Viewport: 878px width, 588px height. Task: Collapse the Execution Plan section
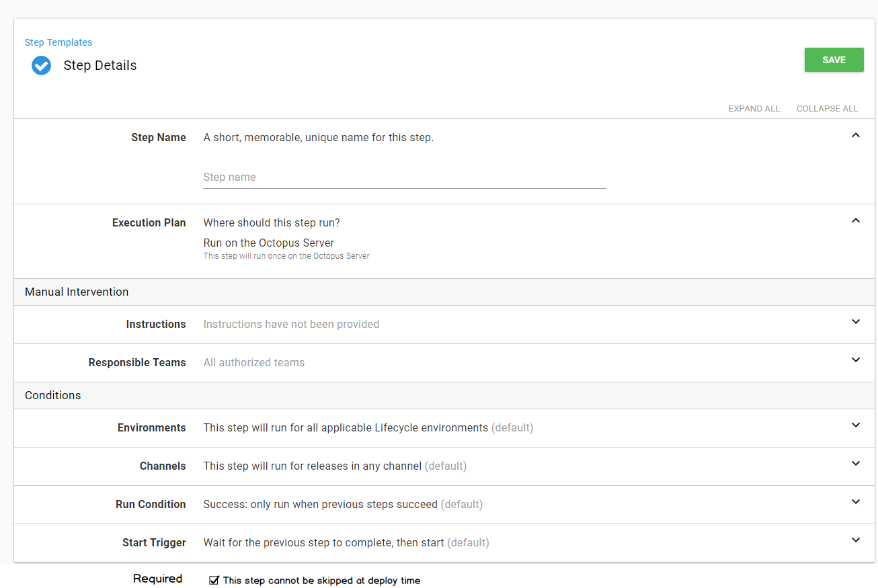point(855,220)
